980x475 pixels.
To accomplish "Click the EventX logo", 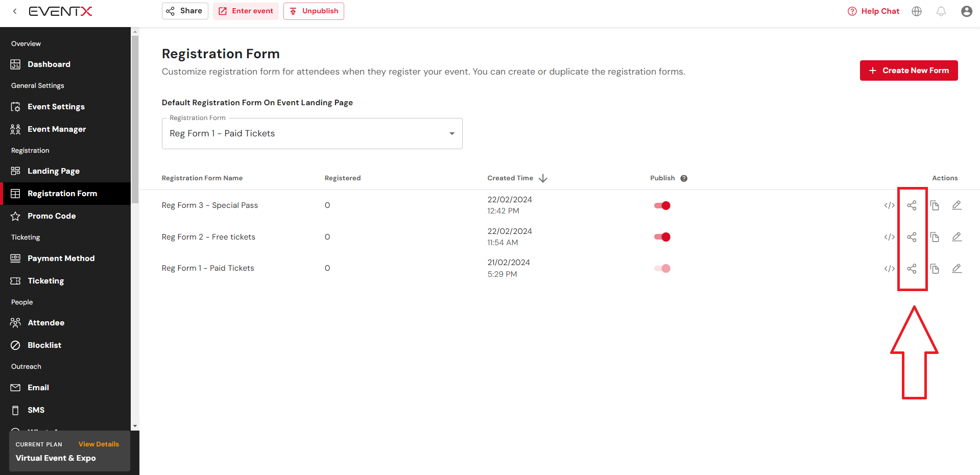I will click(x=60, y=11).
